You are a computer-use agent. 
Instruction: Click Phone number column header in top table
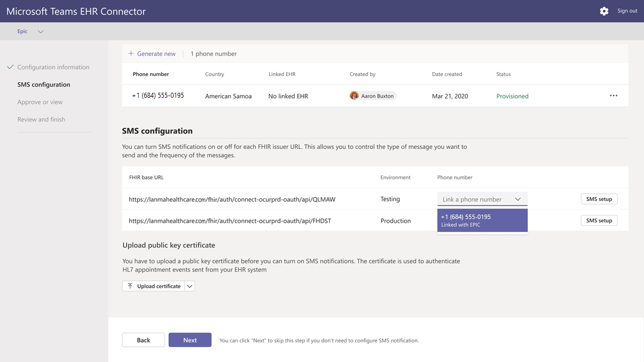[151, 74]
